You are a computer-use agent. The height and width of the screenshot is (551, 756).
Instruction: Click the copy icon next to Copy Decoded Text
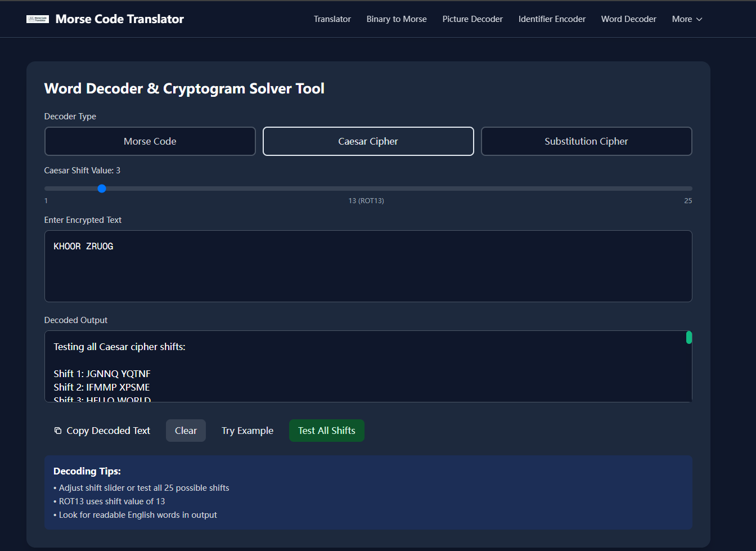[57, 431]
